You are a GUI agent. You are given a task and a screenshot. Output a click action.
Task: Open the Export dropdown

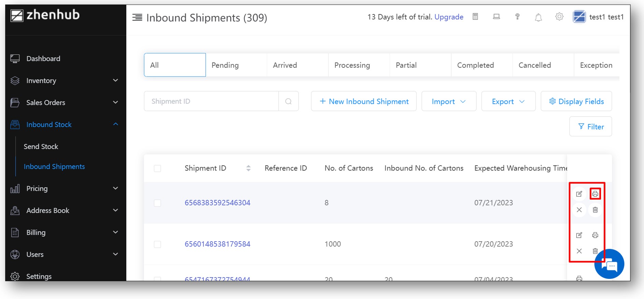[508, 101]
